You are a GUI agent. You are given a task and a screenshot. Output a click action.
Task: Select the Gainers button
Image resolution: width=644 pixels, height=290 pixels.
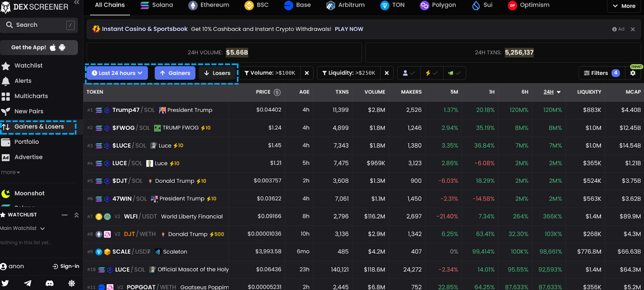pyautogui.click(x=175, y=73)
